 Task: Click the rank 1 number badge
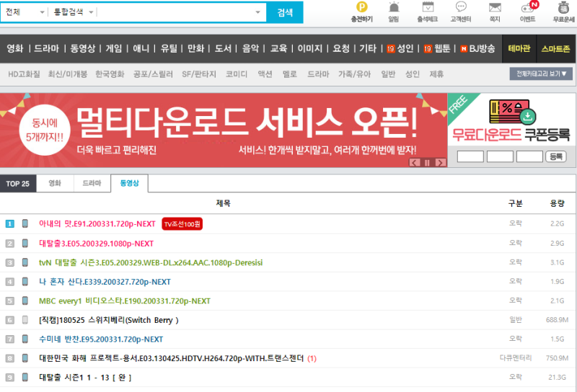10,223
